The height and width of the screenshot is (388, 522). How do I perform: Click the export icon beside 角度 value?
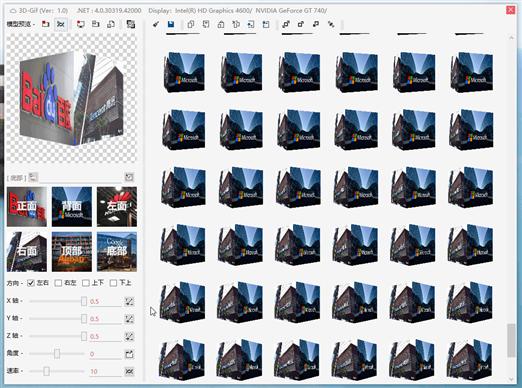(x=129, y=354)
